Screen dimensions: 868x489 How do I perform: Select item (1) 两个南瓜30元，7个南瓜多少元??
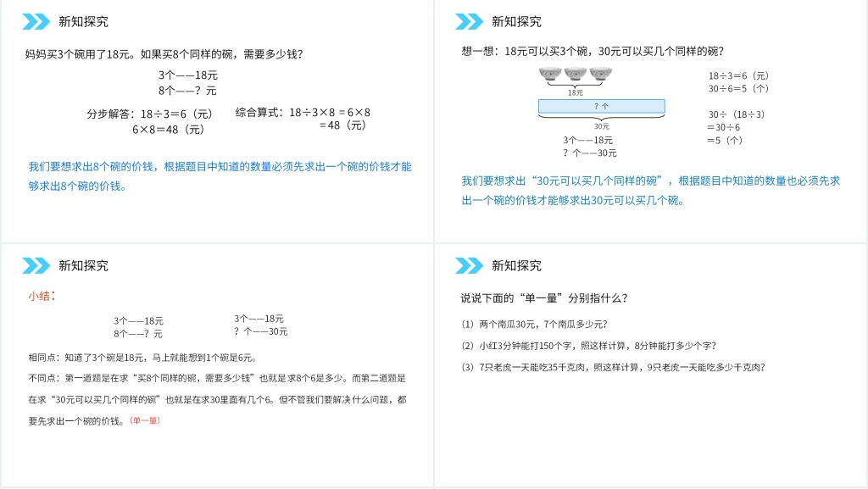(x=534, y=324)
